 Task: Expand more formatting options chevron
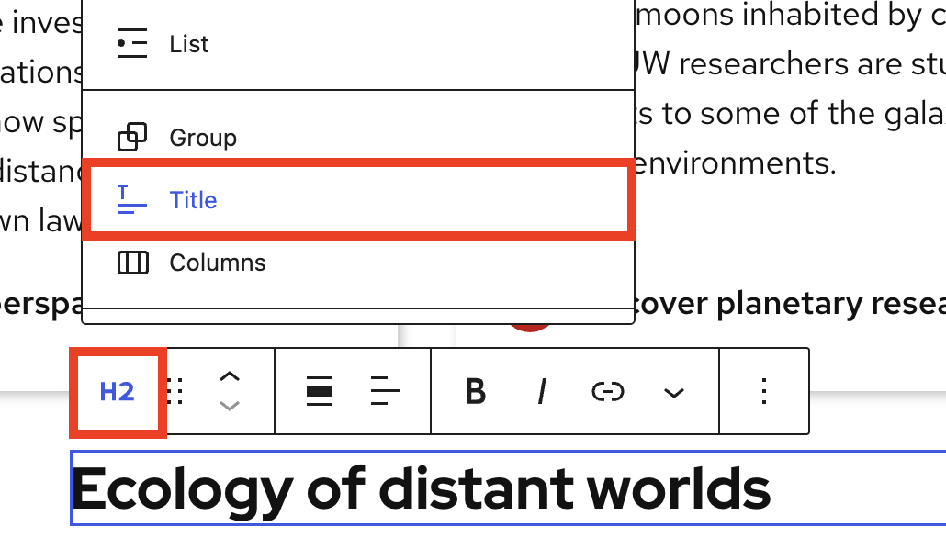click(673, 393)
